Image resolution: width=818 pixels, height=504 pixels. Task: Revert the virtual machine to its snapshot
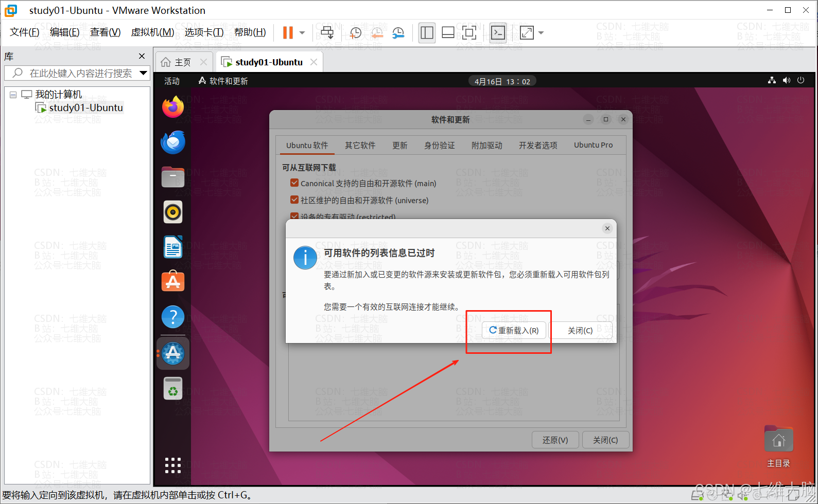377,33
